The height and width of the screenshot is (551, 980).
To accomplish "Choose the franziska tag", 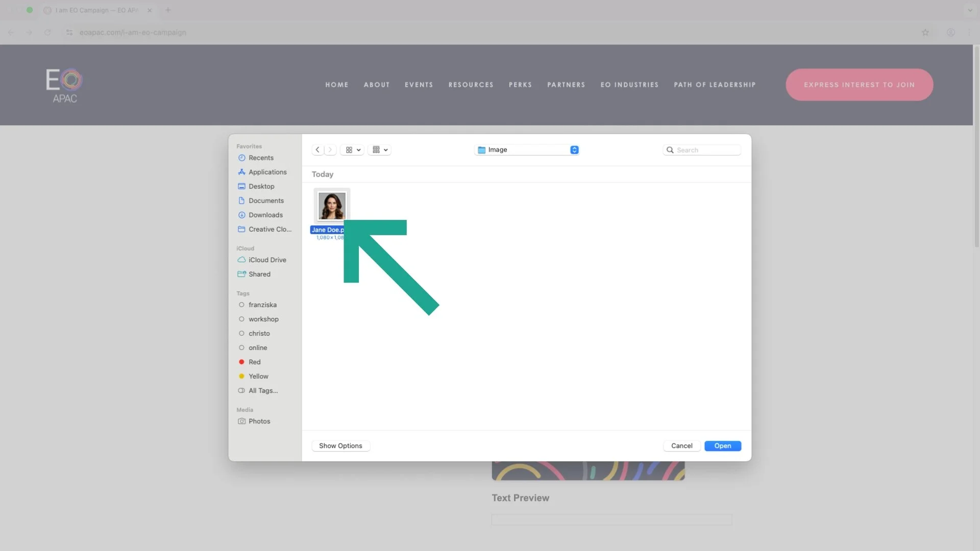I will click(262, 305).
